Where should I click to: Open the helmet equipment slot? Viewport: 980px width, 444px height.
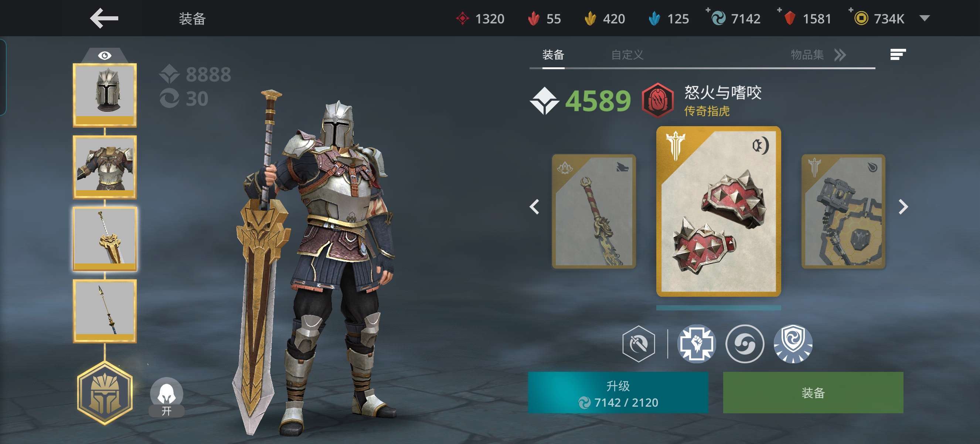(x=105, y=95)
